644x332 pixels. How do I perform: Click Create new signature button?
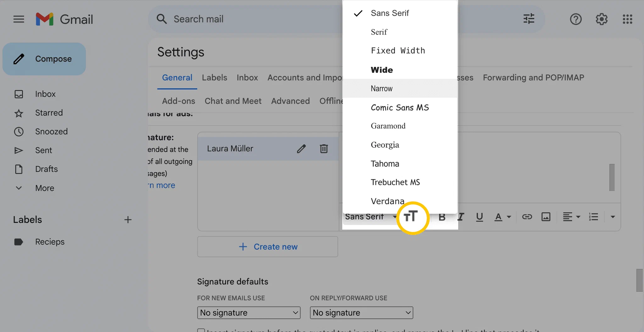(x=268, y=247)
